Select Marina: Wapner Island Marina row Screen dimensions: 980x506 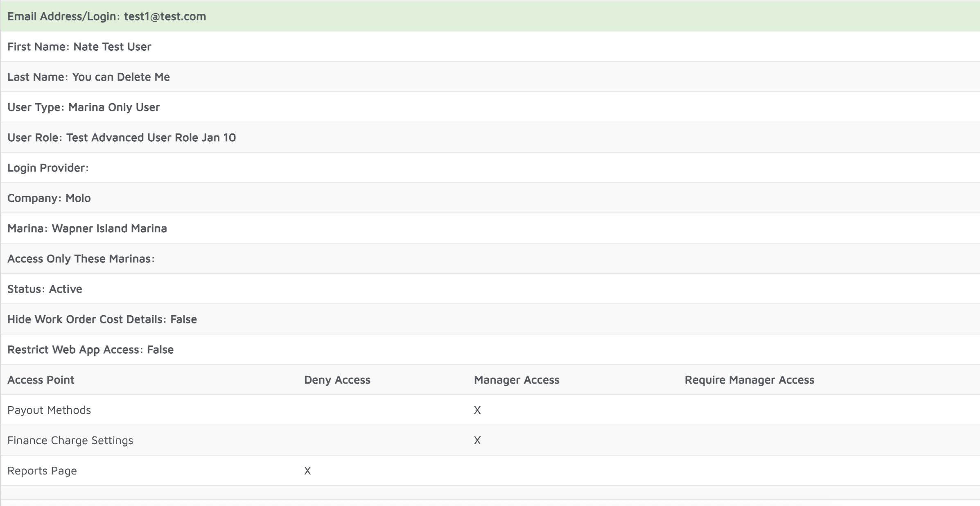(x=87, y=228)
